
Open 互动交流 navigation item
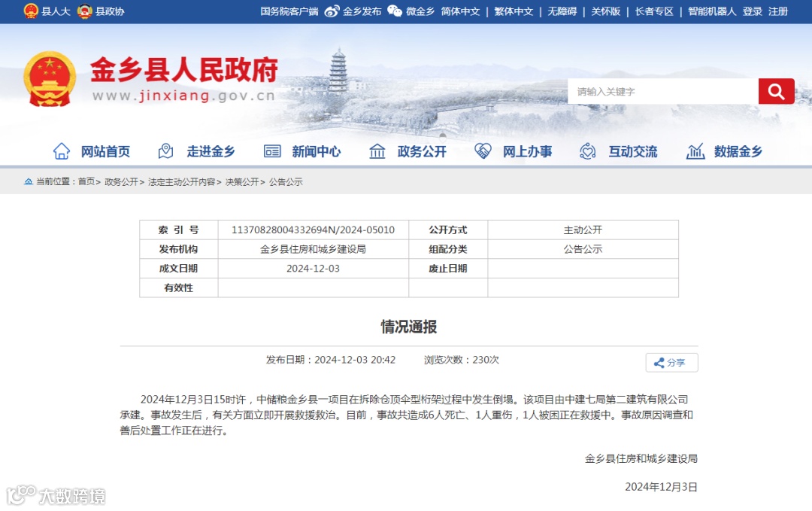pyautogui.click(x=633, y=151)
